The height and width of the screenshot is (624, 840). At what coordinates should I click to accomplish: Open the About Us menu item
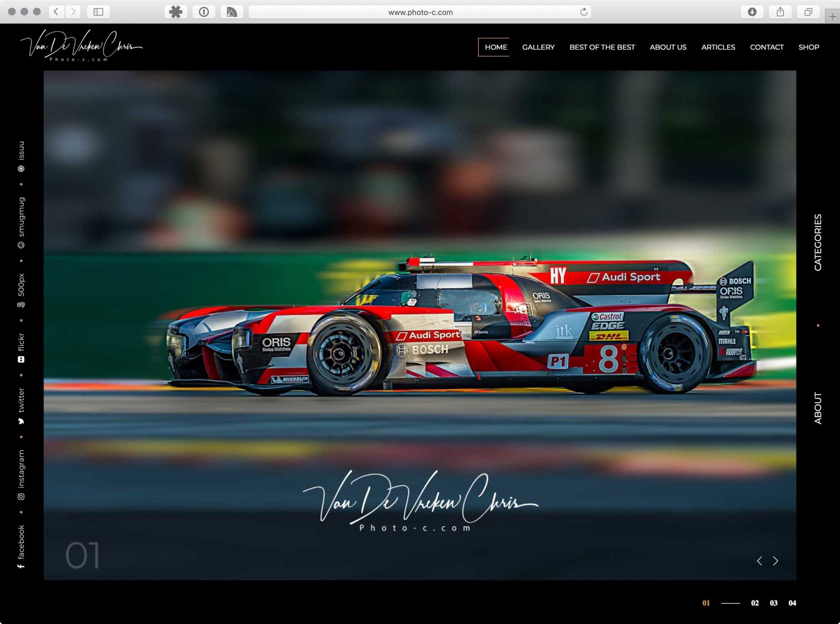(668, 47)
